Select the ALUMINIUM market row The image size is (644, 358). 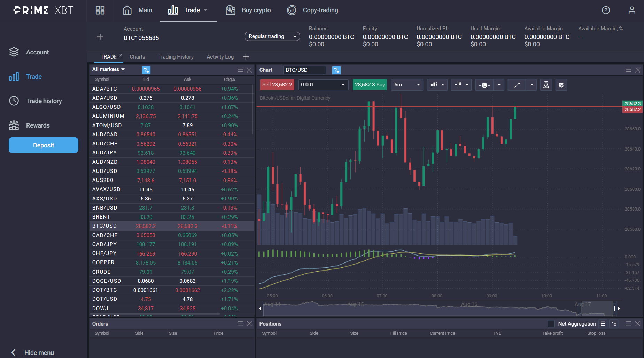(172, 116)
